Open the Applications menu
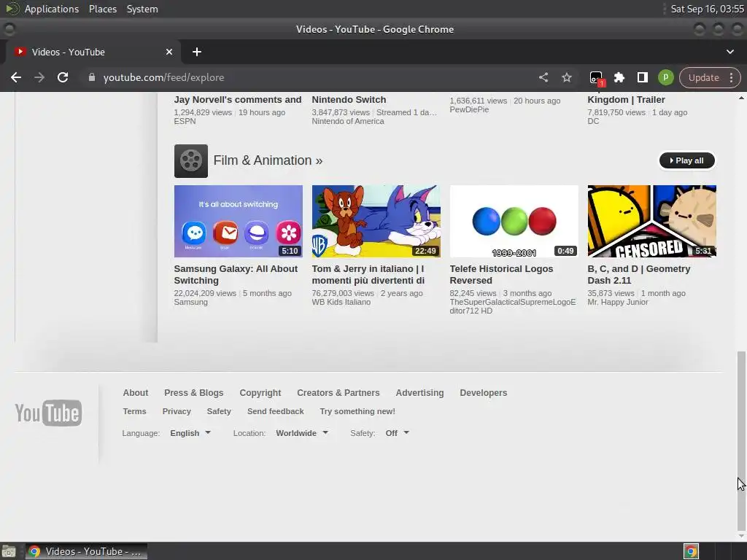 pyautogui.click(x=52, y=9)
